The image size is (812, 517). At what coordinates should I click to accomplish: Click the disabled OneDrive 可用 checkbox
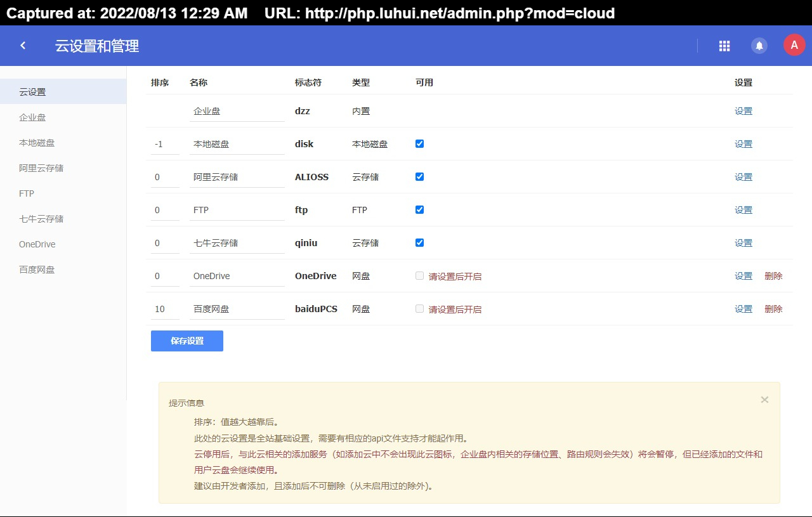click(x=419, y=275)
